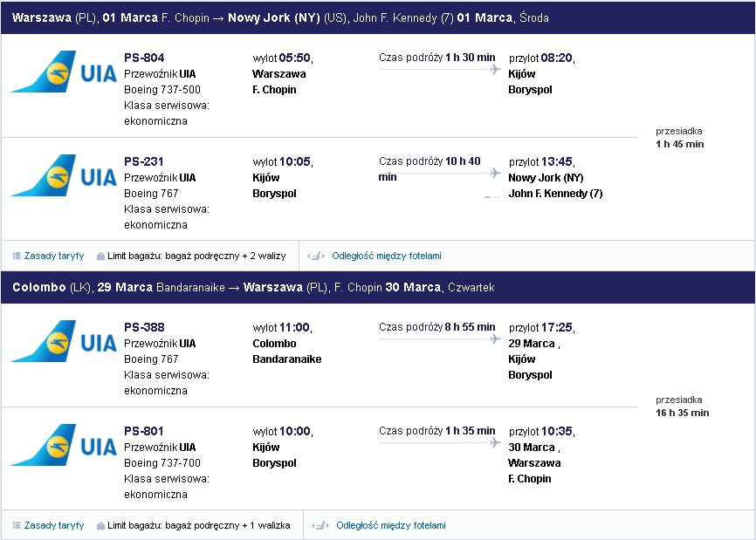Click the baggage icon next to '2 walizy' limit

coord(100,256)
